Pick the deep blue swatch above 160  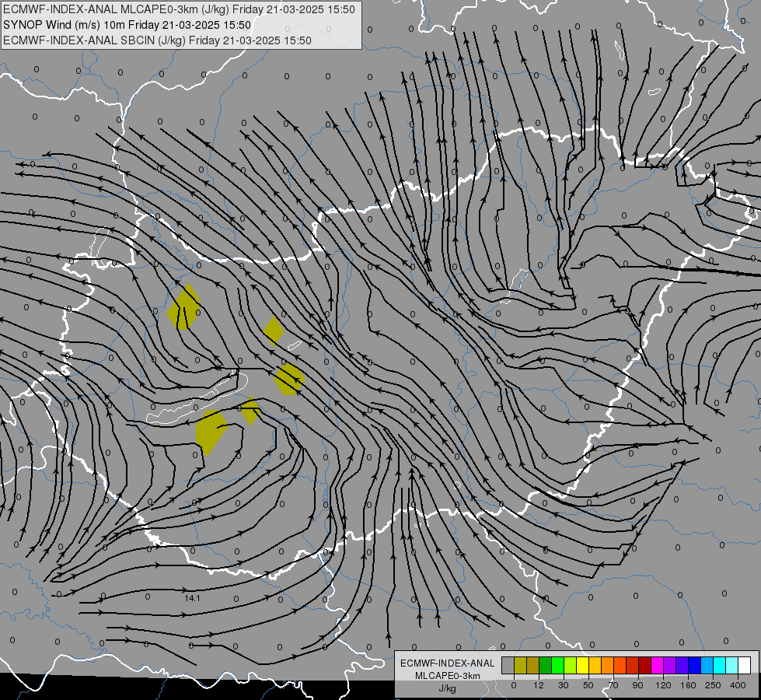point(694,665)
